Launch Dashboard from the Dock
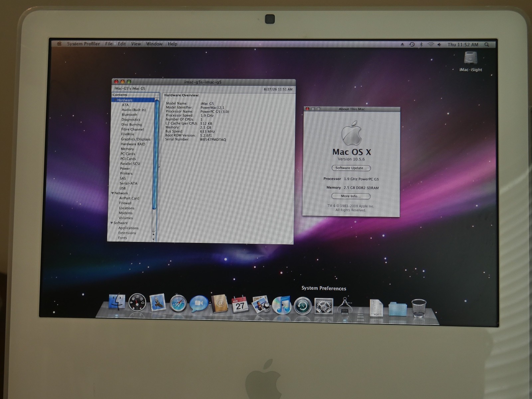This screenshot has width=532, height=399. point(137,302)
